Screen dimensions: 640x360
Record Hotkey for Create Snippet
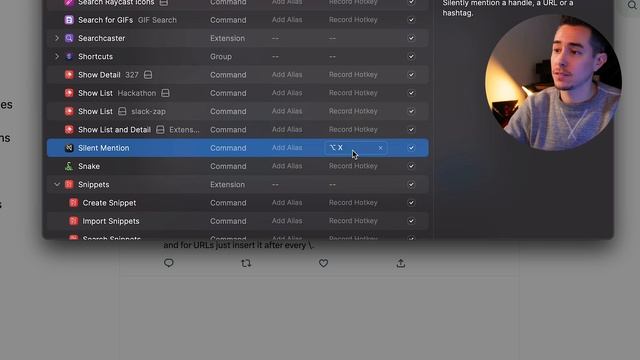click(353, 203)
